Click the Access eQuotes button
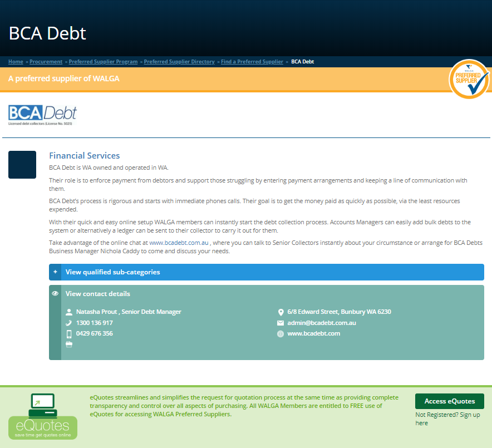Viewport: 492px width, 448px height. click(x=450, y=401)
